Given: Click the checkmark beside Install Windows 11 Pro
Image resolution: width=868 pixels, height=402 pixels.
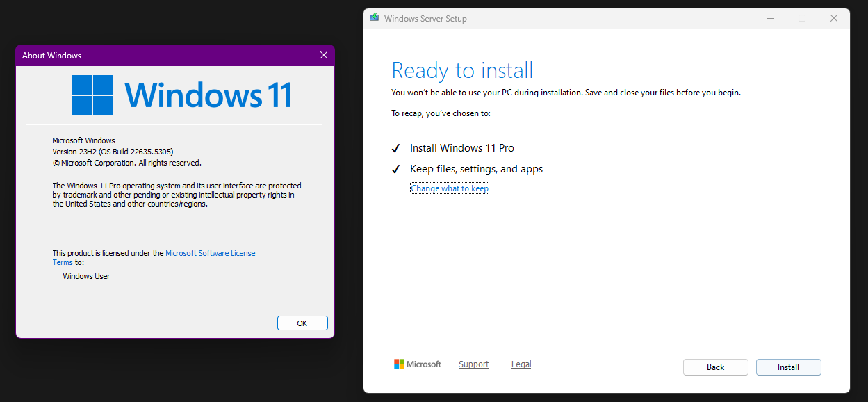Looking at the screenshot, I should (395, 148).
